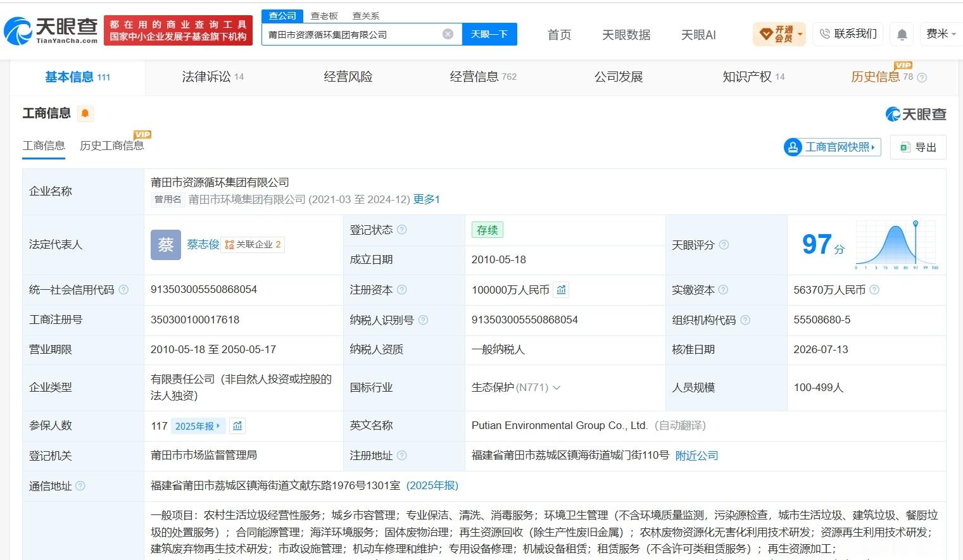The height and width of the screenshot is (560, 963).
Task: Select the English name Putian Environmental Group
Action: pyautogui.click(x=560, y=425)
